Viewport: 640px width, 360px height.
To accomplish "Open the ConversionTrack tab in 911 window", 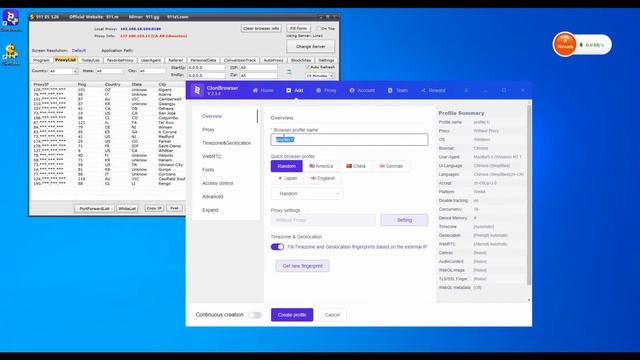I will [240, 60].
